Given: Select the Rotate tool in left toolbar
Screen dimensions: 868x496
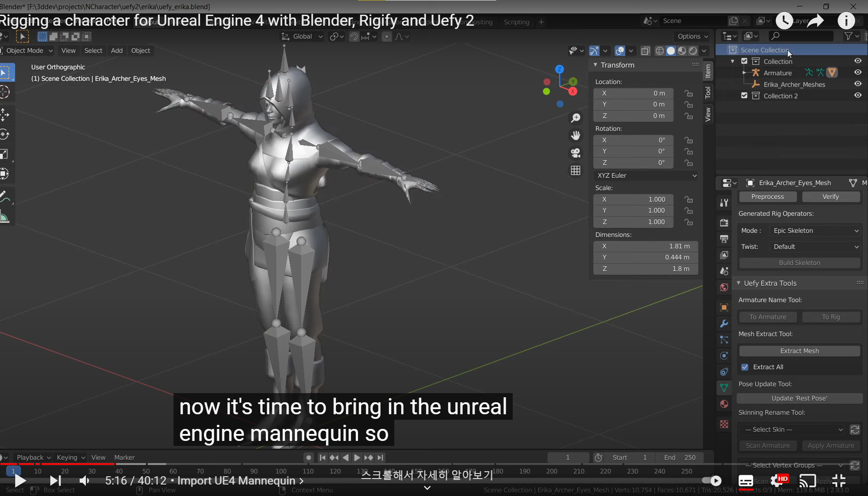Looking at the screenshot, I should (x=5, y=134).
